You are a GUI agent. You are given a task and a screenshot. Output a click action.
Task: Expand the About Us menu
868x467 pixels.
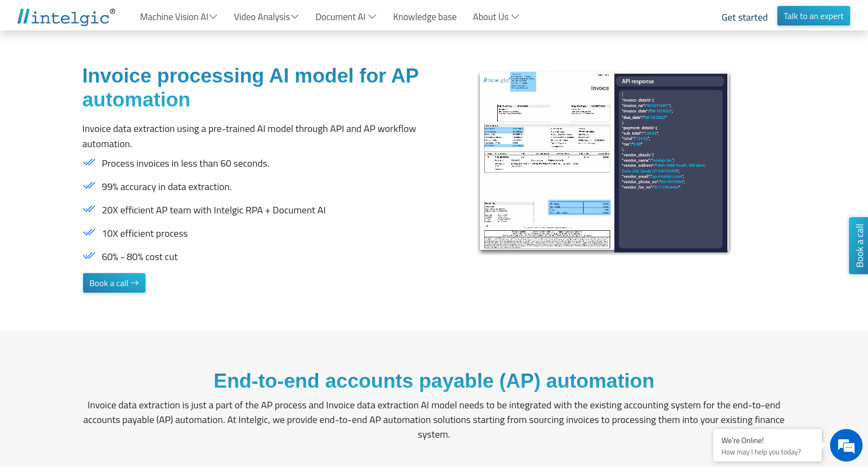click(x=496, y=17)
